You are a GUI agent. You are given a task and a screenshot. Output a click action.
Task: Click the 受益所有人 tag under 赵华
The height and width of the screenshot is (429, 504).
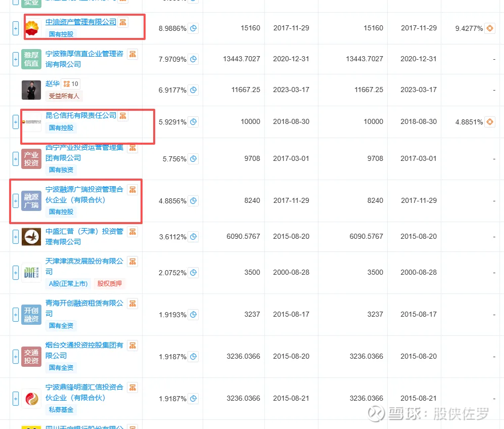[64, 96]
